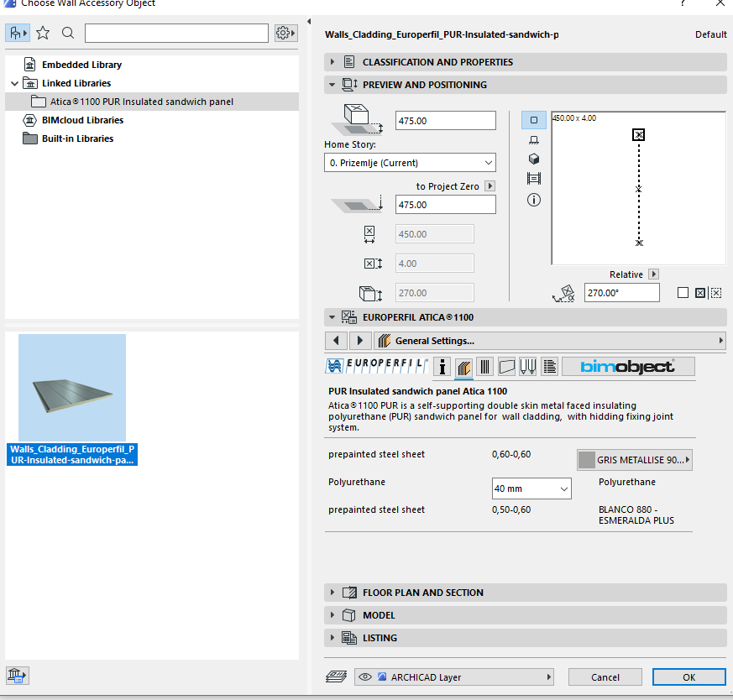
Task: Click the rotation angle field 270.00°
Action: pos(621,293)
